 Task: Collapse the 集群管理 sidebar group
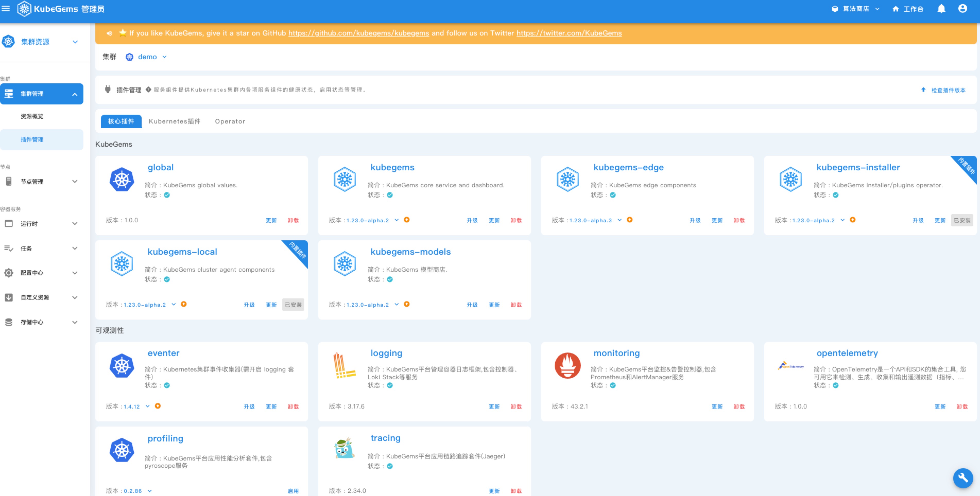click(x=41, y=94)
